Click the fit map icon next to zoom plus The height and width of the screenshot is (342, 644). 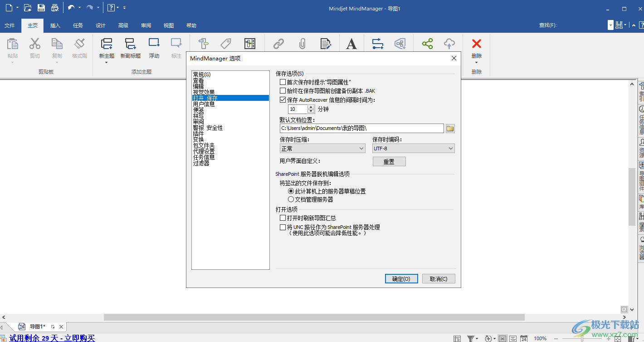pyautogui.click(x=618, y=338)
